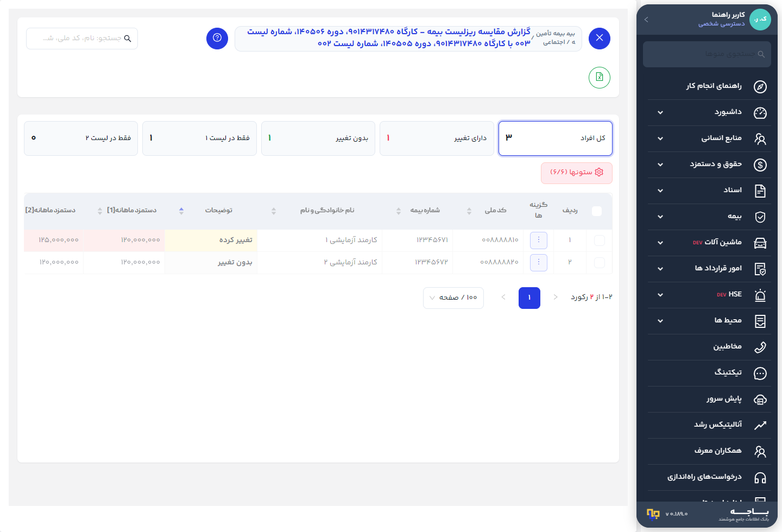Click the پایش سرور server icon

[760, 399]
